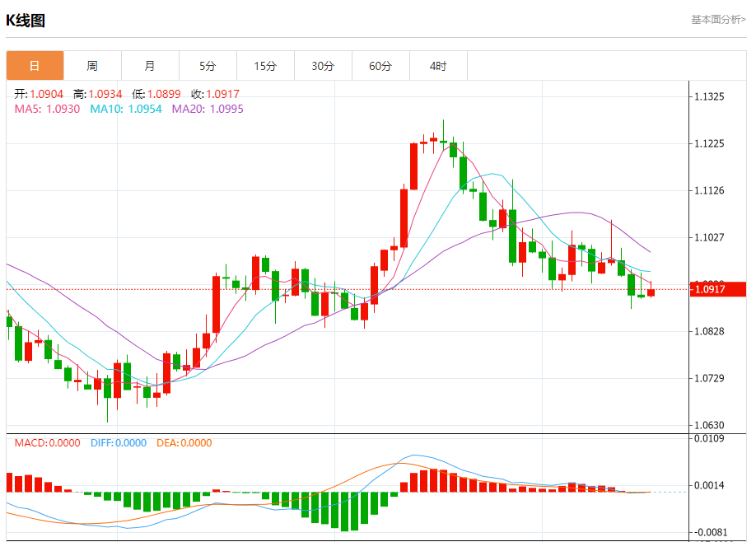
Task: Open the 30分 interval tab
Action: pos(323,66)
